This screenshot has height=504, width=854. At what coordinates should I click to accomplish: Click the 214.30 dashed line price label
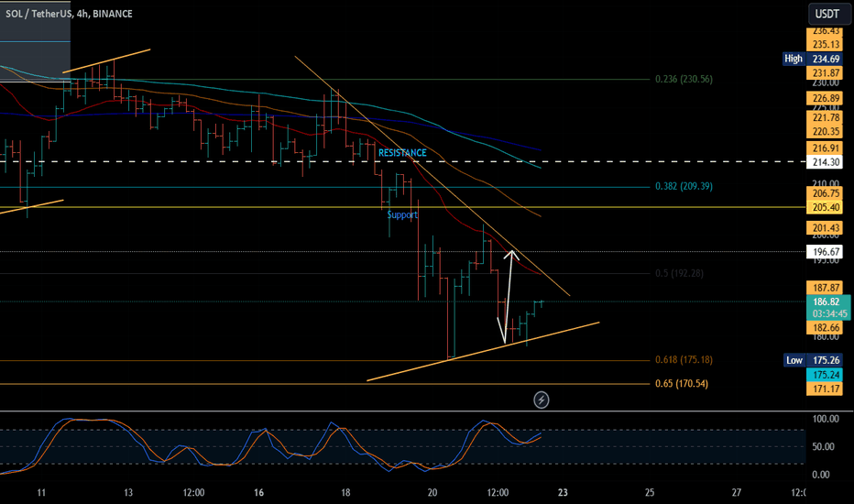[826, 162]
